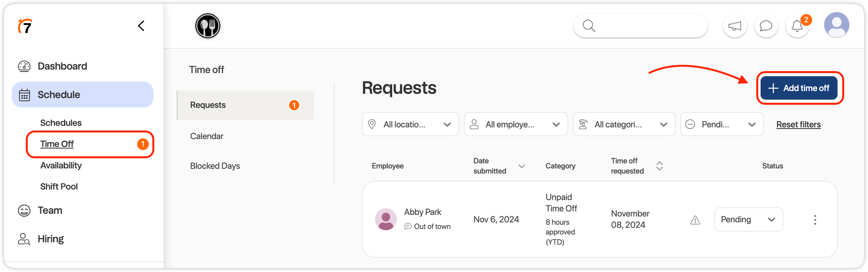
Task: Click the Reset filters link
Action: 798,124
